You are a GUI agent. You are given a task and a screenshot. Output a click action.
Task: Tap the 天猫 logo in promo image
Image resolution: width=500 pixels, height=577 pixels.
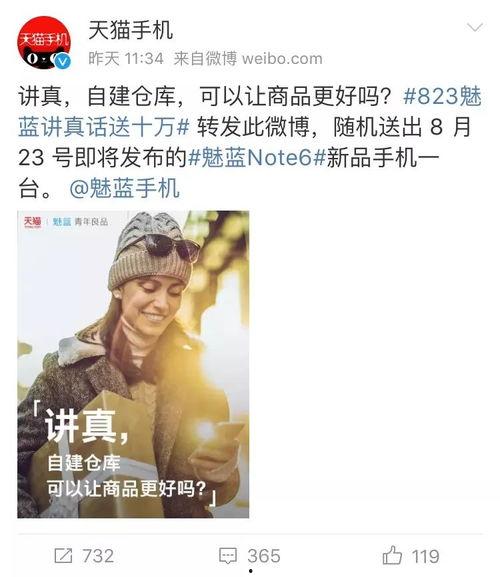click(x=32, y=222)
